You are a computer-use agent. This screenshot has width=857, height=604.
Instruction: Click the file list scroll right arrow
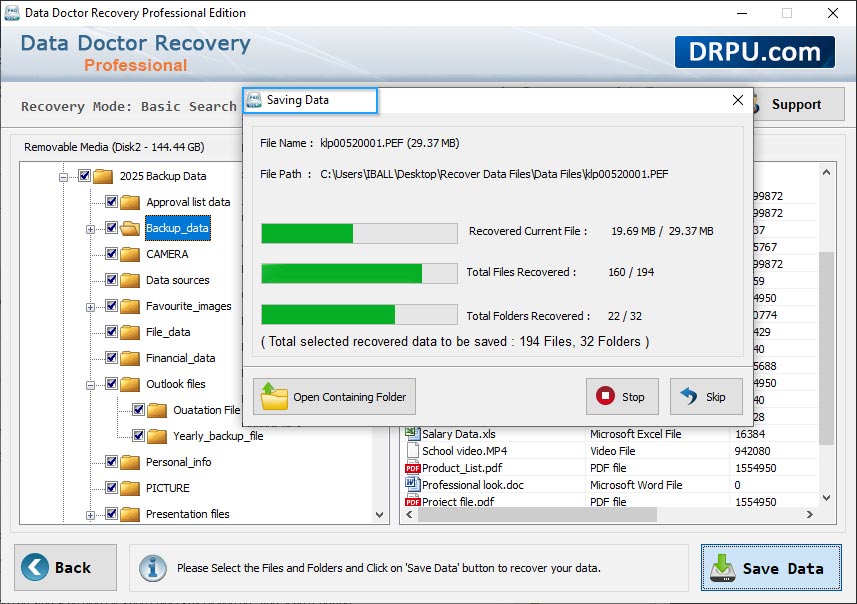coord(810,514)
